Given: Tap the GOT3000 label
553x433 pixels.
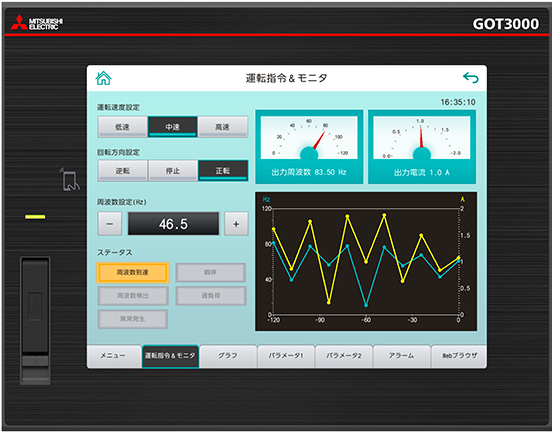Looking at the screenshot, I should point(505,24).
